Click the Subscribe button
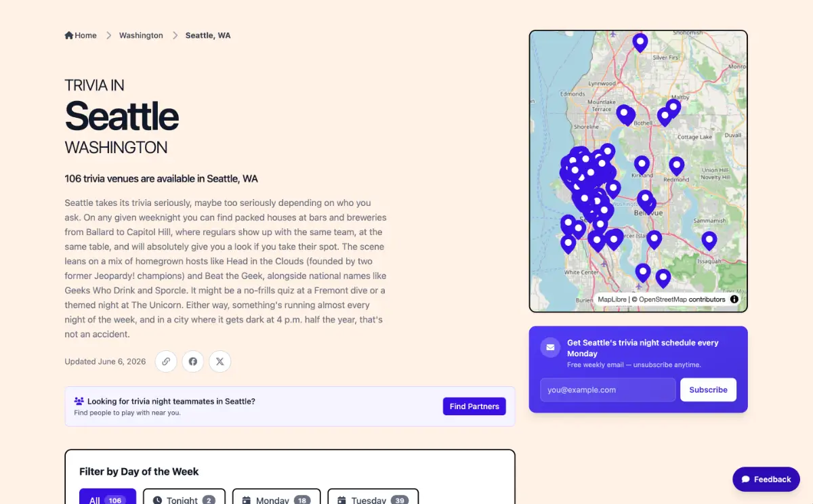The width and height of the screenshot is (813, 504). (x=708, y=390)
